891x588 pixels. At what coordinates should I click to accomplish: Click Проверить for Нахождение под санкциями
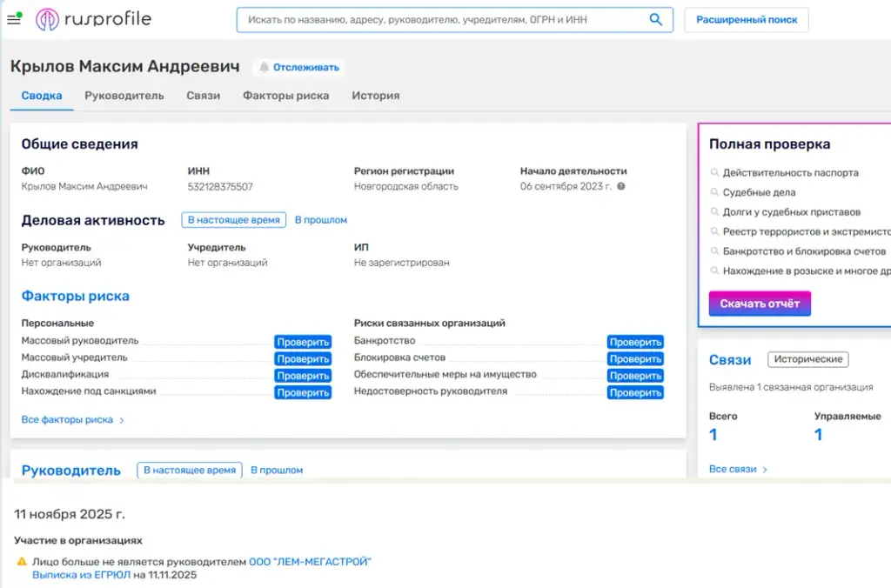303,392
